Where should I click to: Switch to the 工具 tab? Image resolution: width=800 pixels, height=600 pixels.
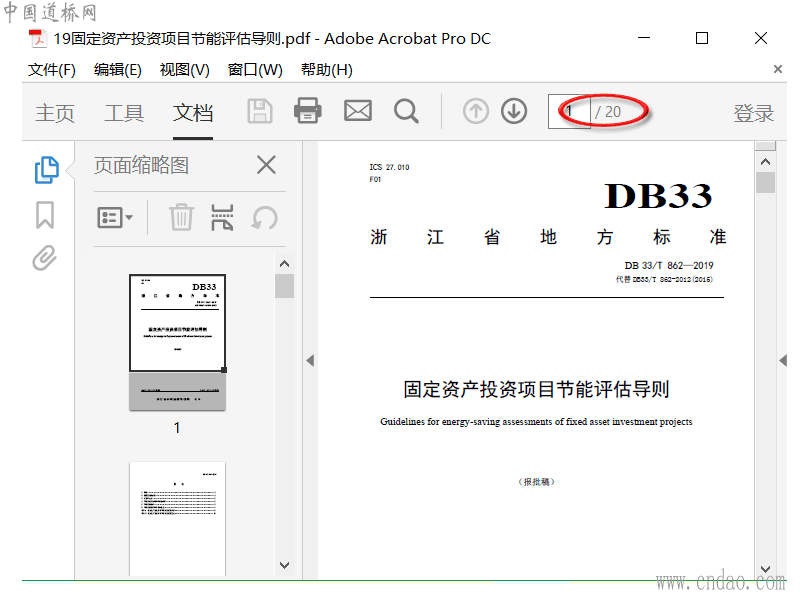(124, 113)
